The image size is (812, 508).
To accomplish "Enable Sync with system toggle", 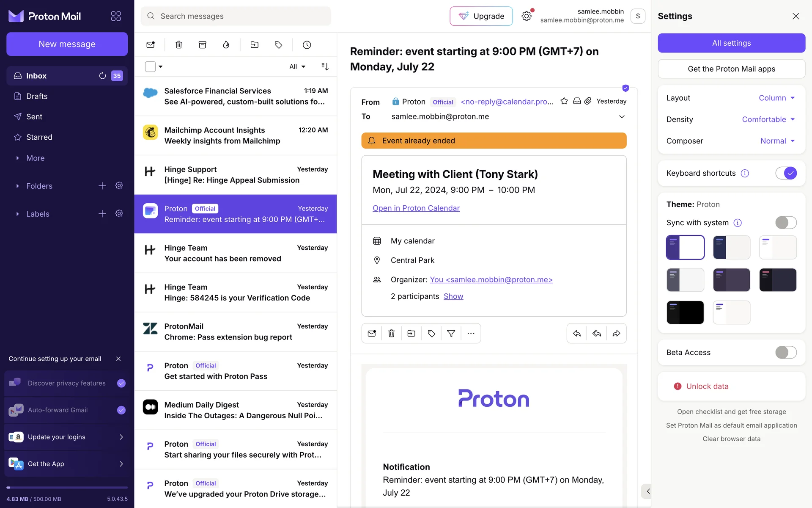I will tap(786, 223).
